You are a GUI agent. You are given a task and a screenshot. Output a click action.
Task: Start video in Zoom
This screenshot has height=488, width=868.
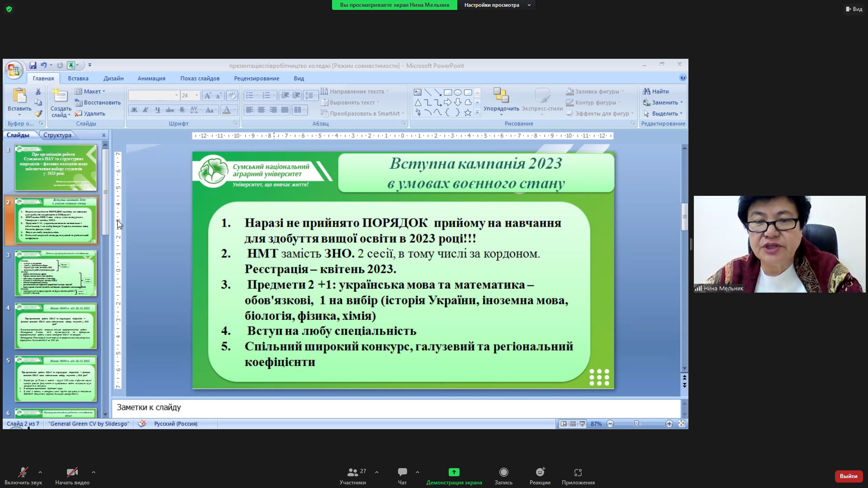coord(72,476)
